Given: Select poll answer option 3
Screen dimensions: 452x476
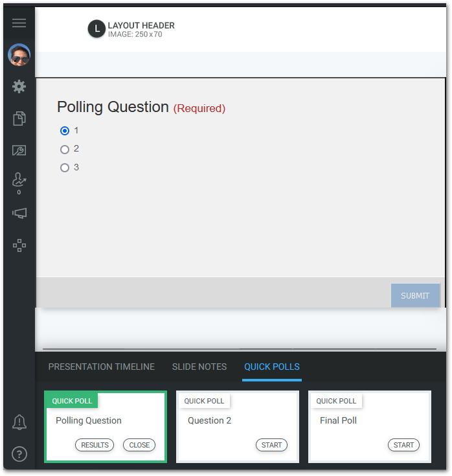Looking at the screenshot, I should (x=65, y=168).
